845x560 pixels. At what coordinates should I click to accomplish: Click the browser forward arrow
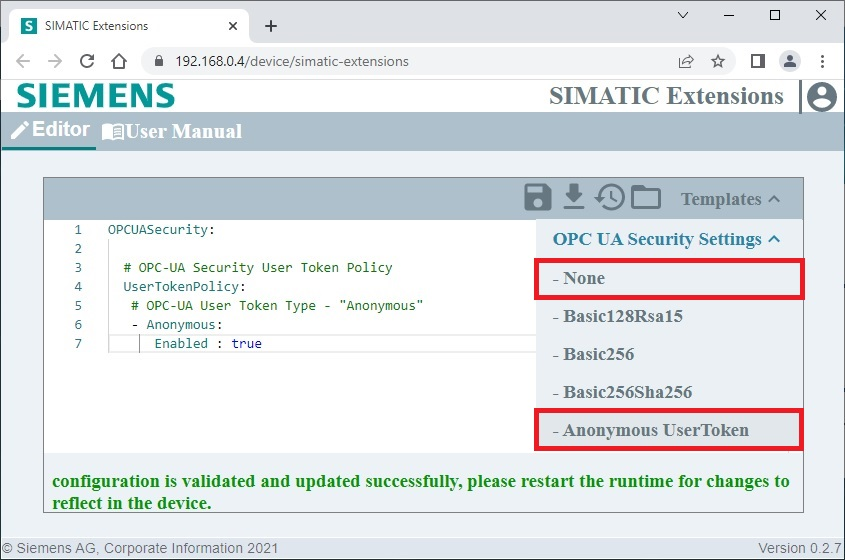tap(54, 61)
